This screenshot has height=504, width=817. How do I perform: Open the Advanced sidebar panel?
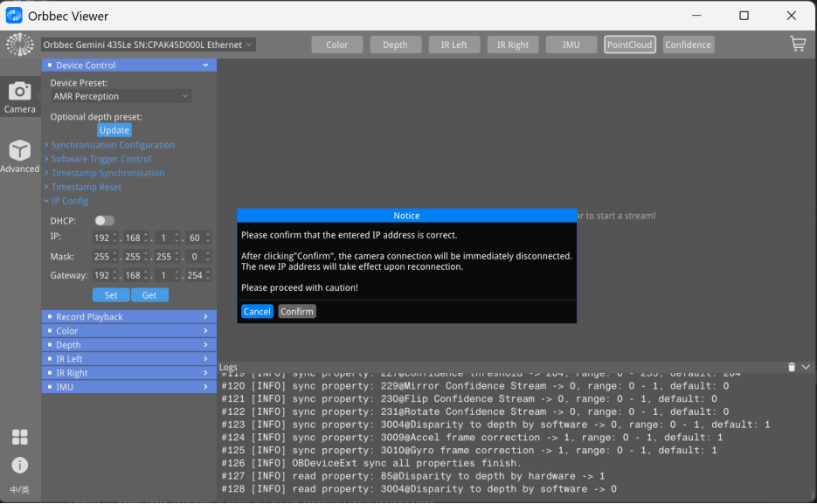(19, 155)
